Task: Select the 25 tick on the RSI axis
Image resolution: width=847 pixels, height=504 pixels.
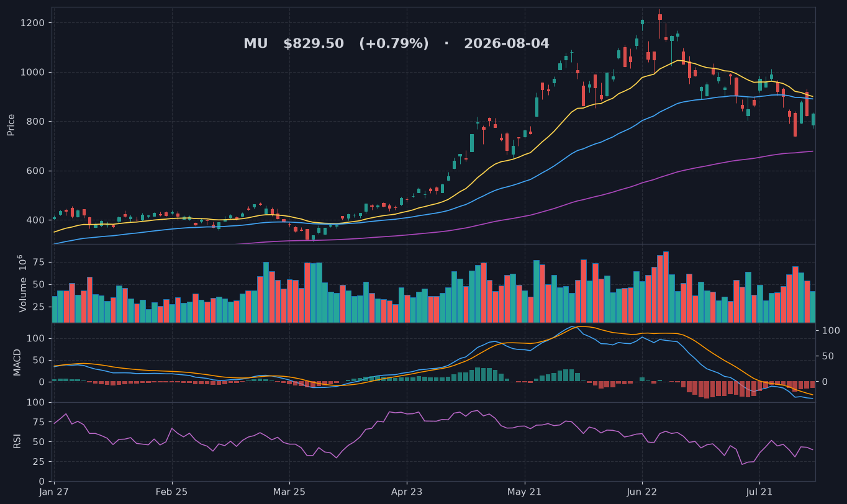Action: click(x=38, y=462)
